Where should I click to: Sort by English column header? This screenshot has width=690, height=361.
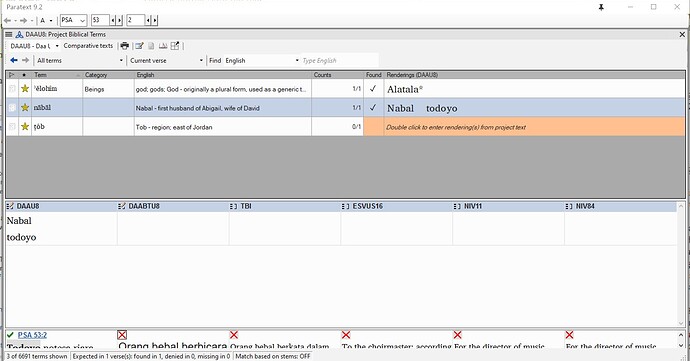point(223,75)
